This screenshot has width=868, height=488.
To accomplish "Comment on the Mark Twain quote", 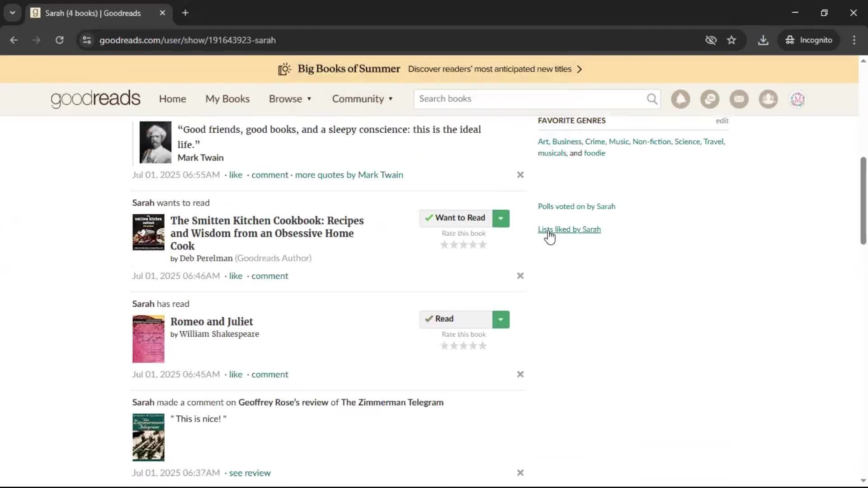I will point(269,175).
